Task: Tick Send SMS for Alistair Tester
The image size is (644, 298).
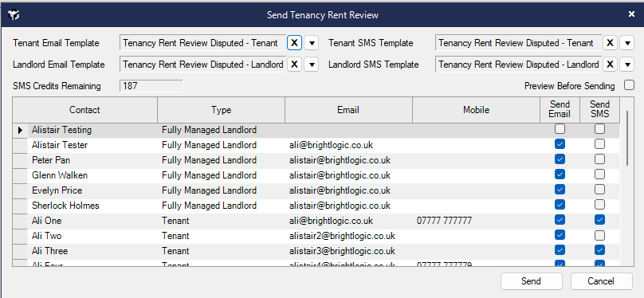Action: [x=599, y=144]
